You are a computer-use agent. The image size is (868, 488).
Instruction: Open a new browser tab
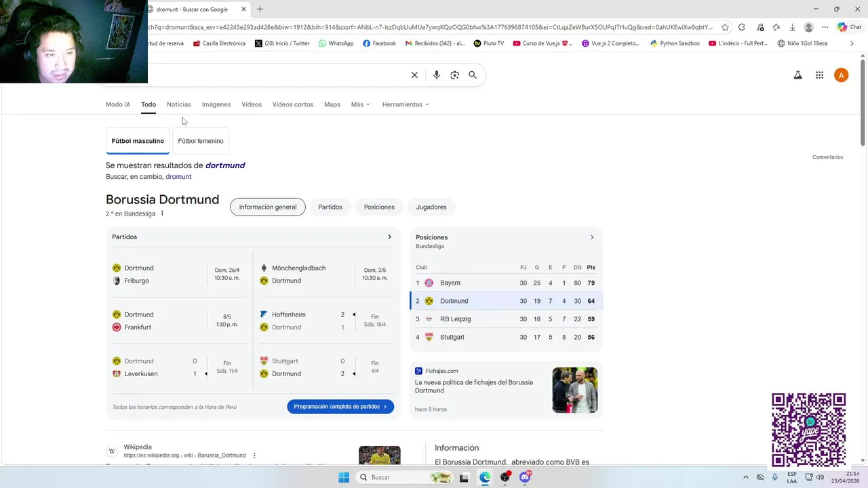click(260, 9)
